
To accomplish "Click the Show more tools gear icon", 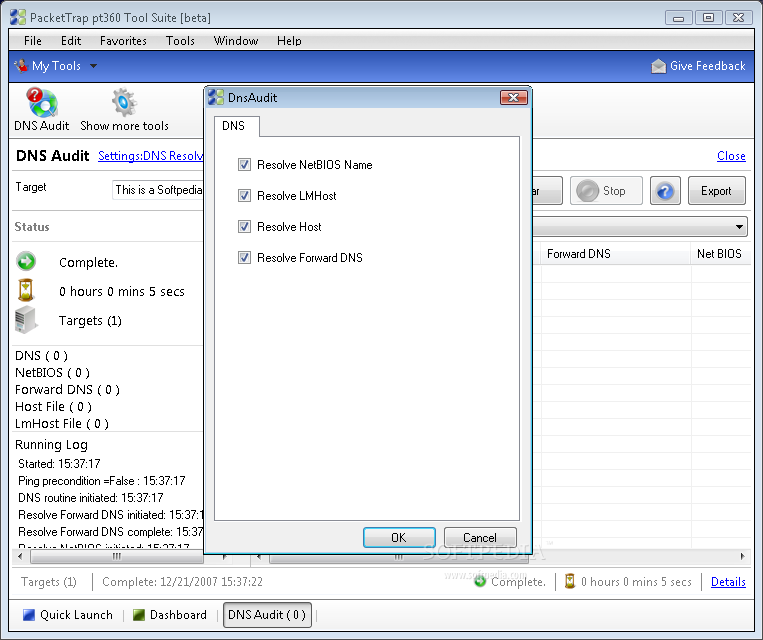I will 124,103.
